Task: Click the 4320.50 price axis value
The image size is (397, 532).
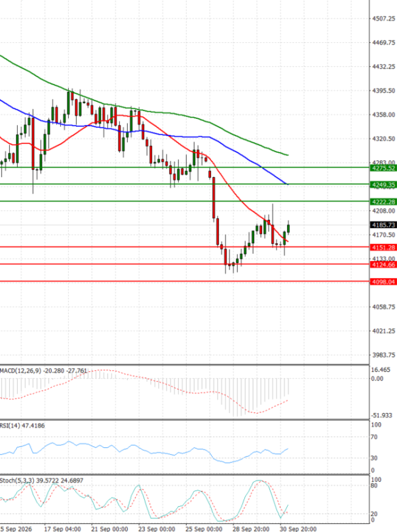Action: (x=384, y=139)
